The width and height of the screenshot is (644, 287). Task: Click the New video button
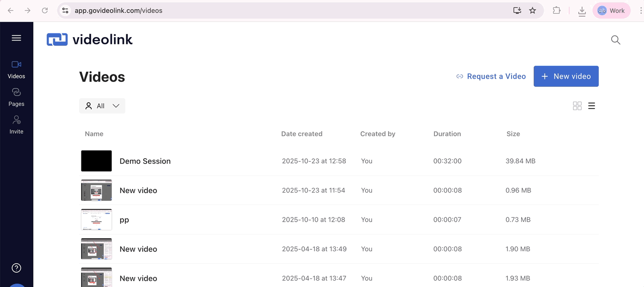point(566,76)
